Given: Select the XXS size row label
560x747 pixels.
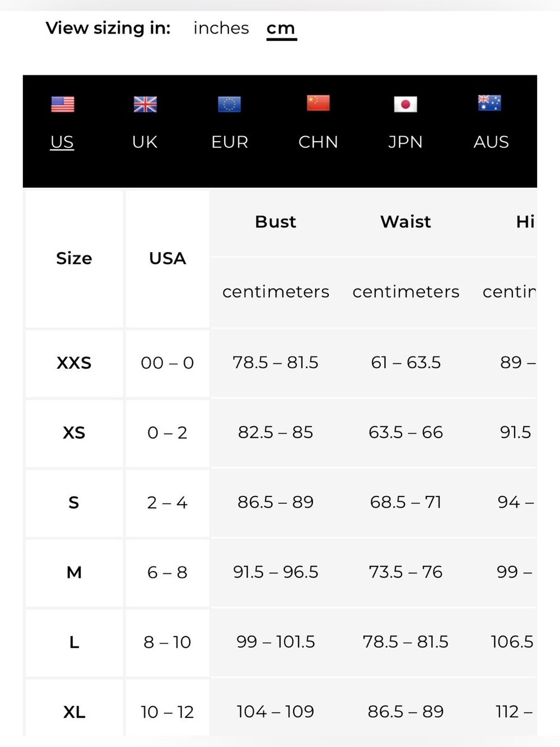Looking at the screenshot, I should pos(74,363).
